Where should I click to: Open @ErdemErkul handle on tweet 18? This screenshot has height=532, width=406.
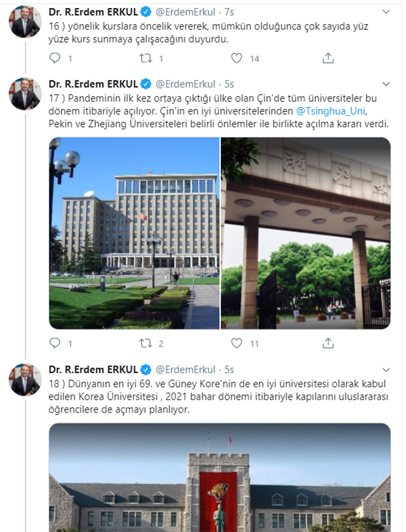185,370
